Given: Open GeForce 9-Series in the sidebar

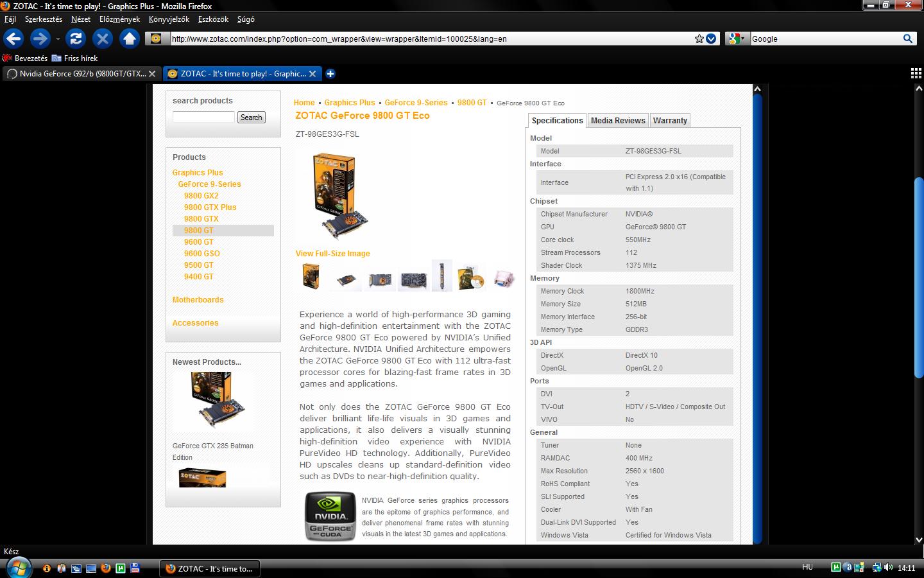Looking at the screenshot, I should [210, 184].
